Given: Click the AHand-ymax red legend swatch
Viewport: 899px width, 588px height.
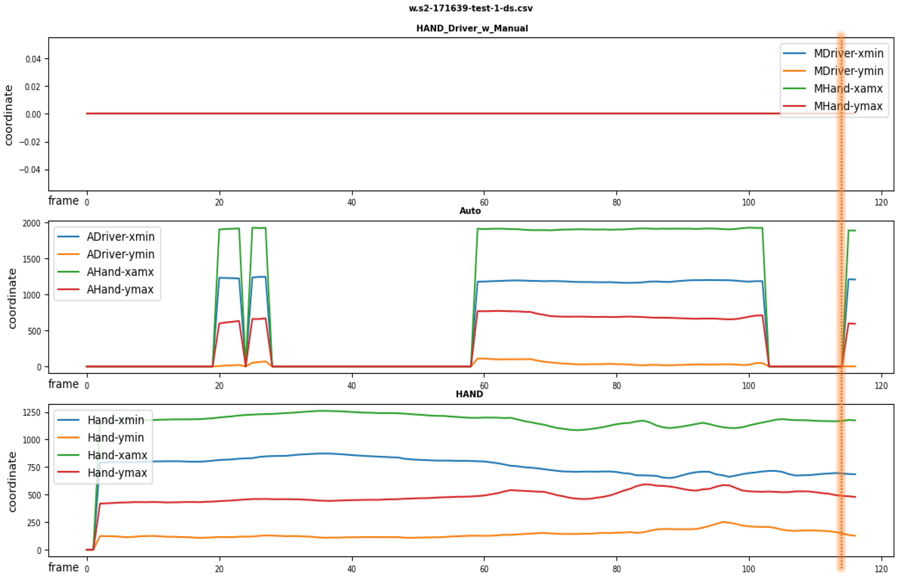Looking at the screenshot, I should click(68, 289).
